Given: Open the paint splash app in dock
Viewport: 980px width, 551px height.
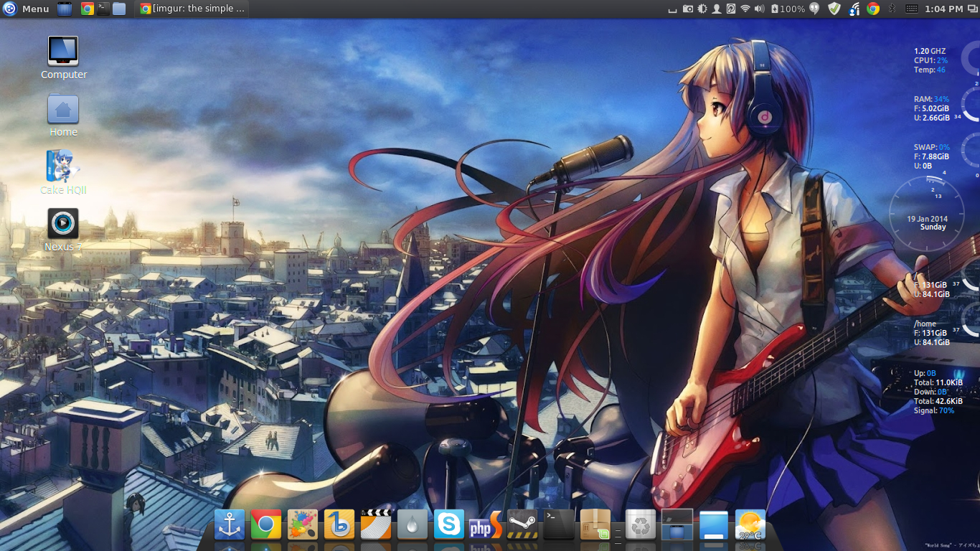Looking at the screenshot, I should (303, 525).
